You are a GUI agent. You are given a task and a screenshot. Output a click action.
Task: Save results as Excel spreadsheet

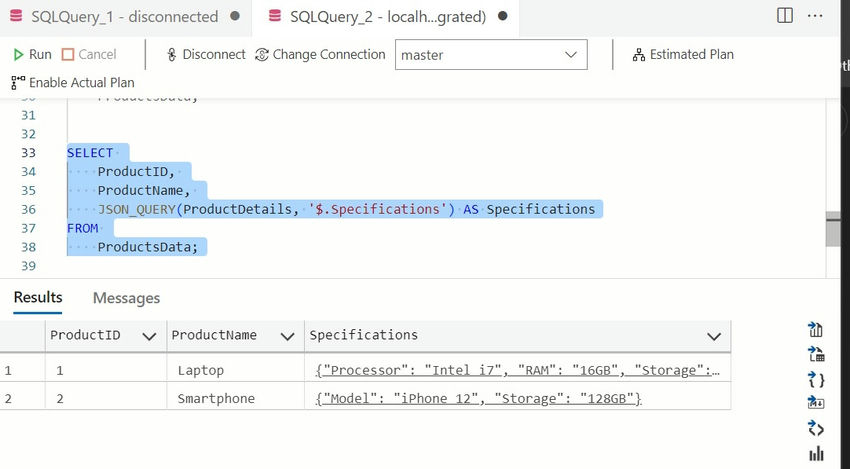(816, 354)
